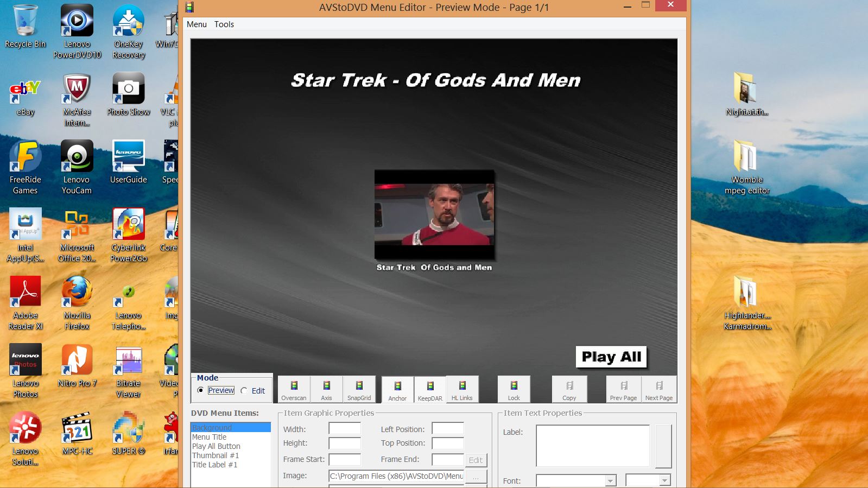Click the Label text box
The height and width of the screenshot is (488, 868).
click(x=593, y=446)
